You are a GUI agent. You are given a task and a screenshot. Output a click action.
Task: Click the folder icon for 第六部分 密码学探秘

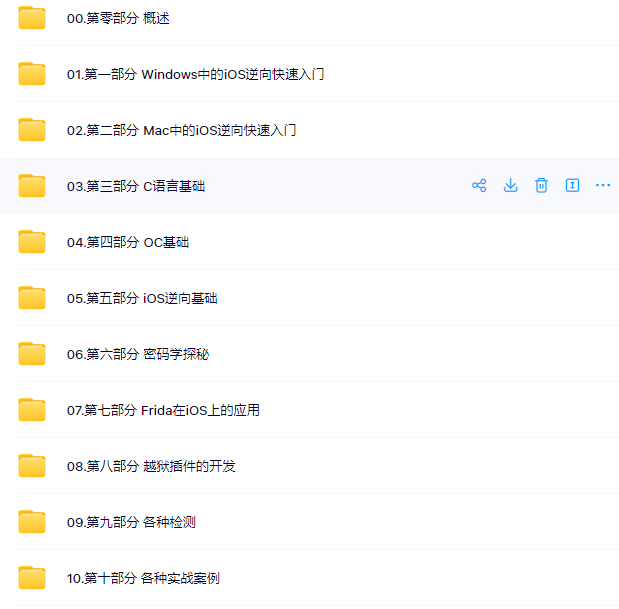(32, 354)
